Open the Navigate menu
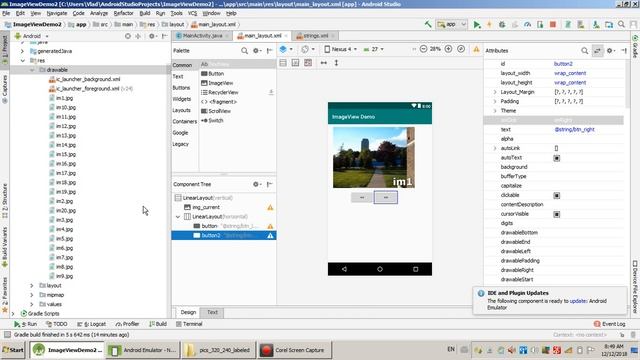640x360 pixels. click(57, 13)
